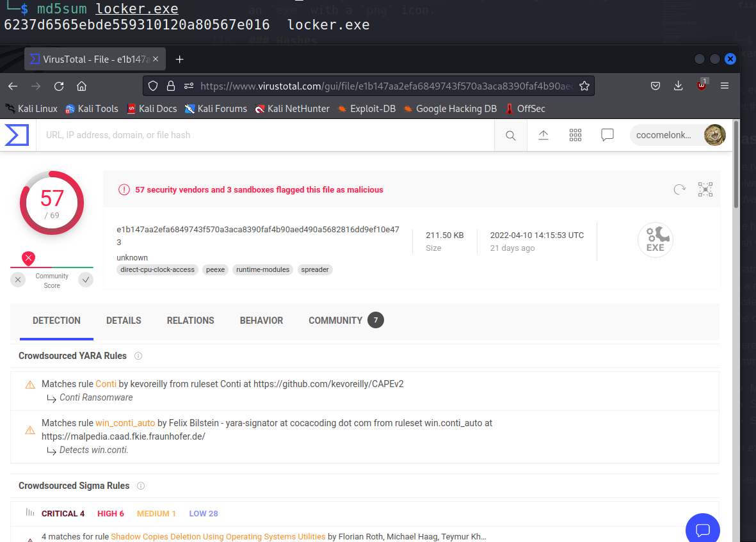Open the browser home page

coord(81,86)
